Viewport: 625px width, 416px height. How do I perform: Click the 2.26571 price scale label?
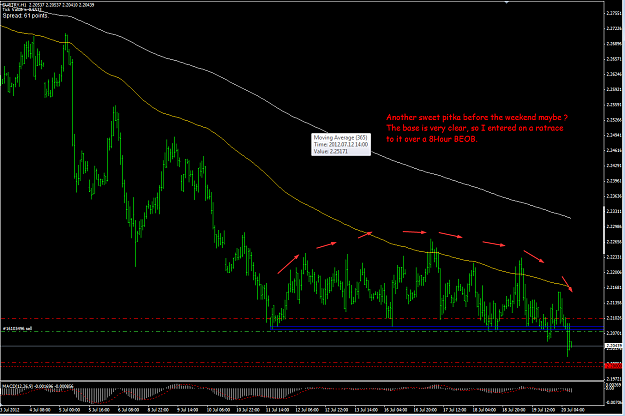(614, 59)
